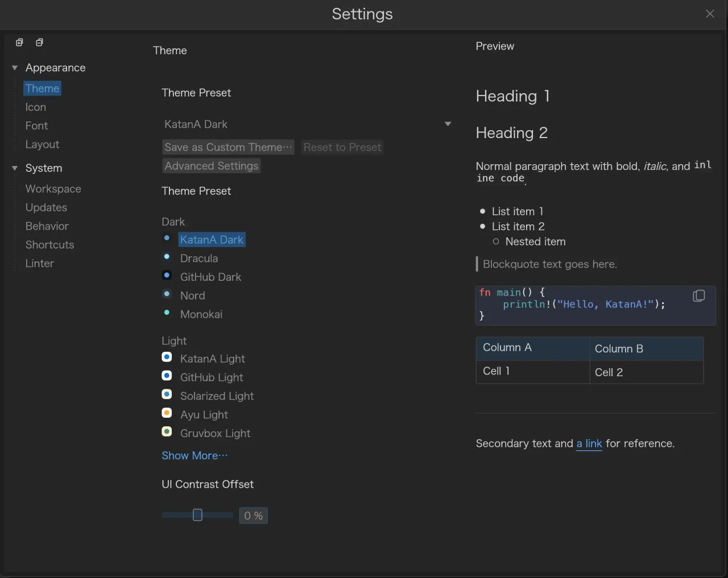Image resolution: width=728 pixels, height=578 pixels.
Task: Select the GitHub Light theme
Action: tap(212, 378)
